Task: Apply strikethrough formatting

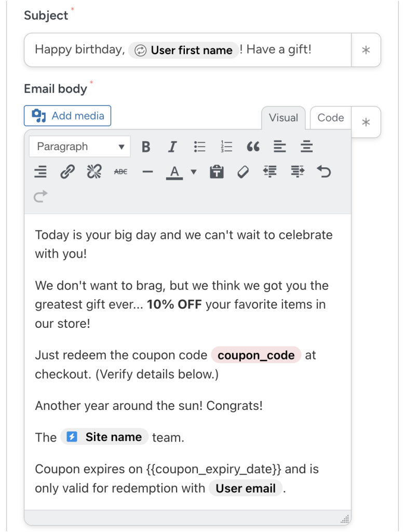Action: point(120,171)
